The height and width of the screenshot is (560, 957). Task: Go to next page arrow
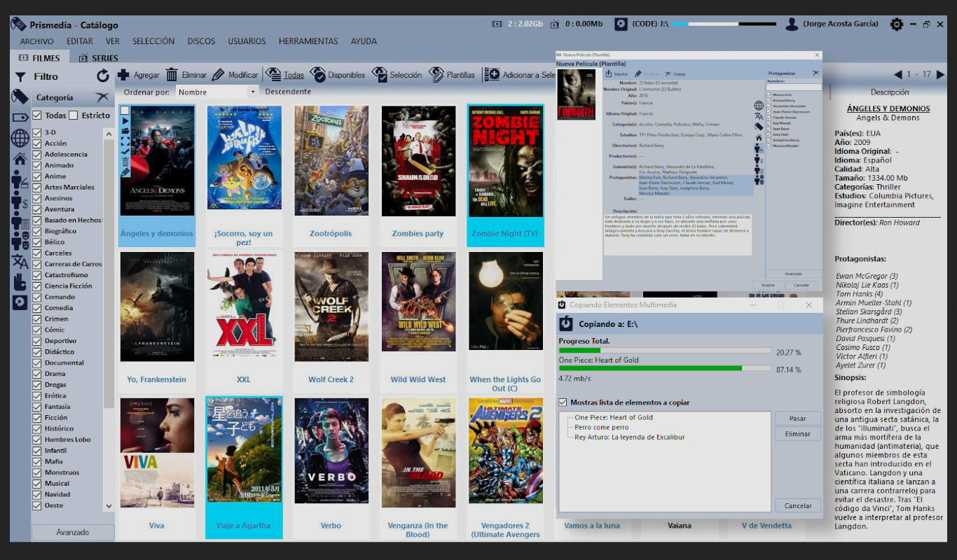(x=940, y=75)
